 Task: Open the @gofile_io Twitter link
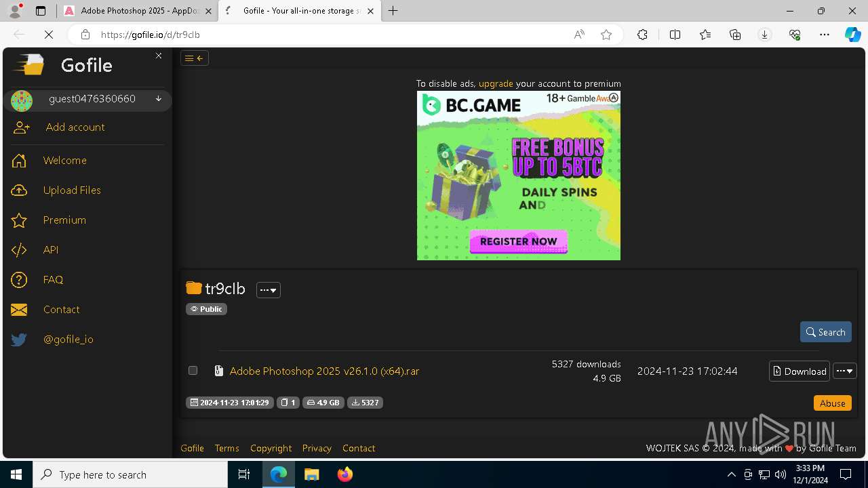pyautogui.click(x=68, y=340)
